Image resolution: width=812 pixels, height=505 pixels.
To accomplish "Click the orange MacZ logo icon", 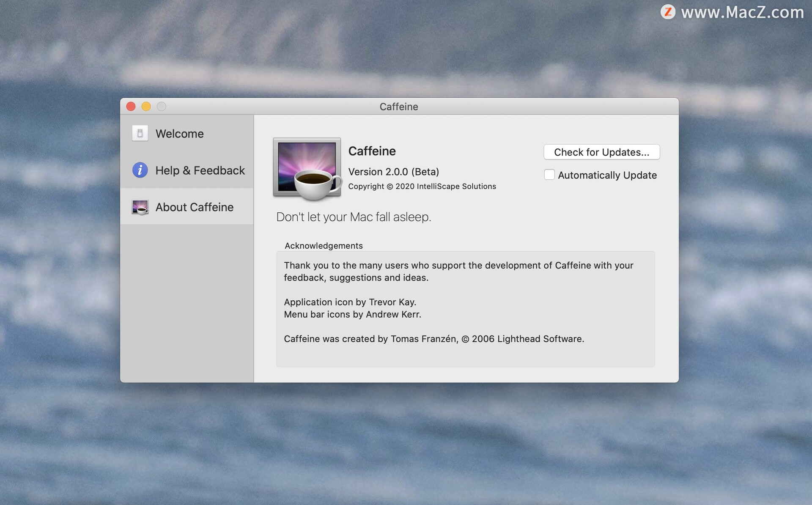I will pyautogui.click(x=668, y=12).
